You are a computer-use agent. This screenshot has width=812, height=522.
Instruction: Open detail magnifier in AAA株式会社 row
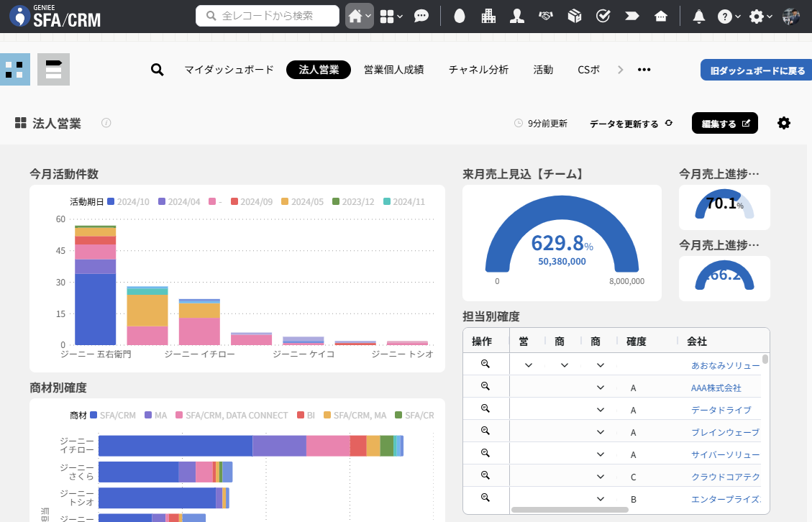(x=485, y=386)
